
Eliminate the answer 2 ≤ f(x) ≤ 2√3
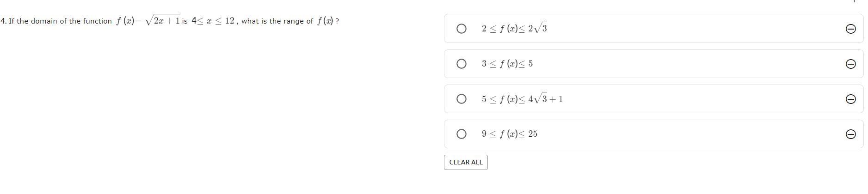tap(850, 29)
